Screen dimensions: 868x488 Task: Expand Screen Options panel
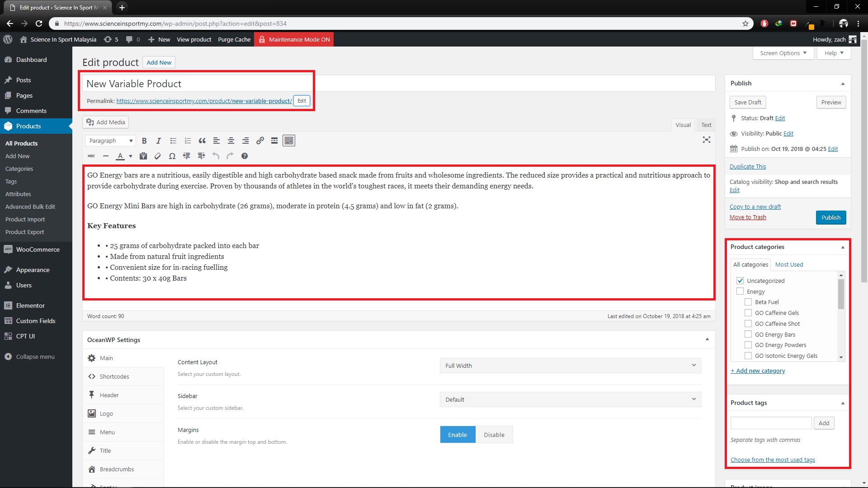point(783,53)
